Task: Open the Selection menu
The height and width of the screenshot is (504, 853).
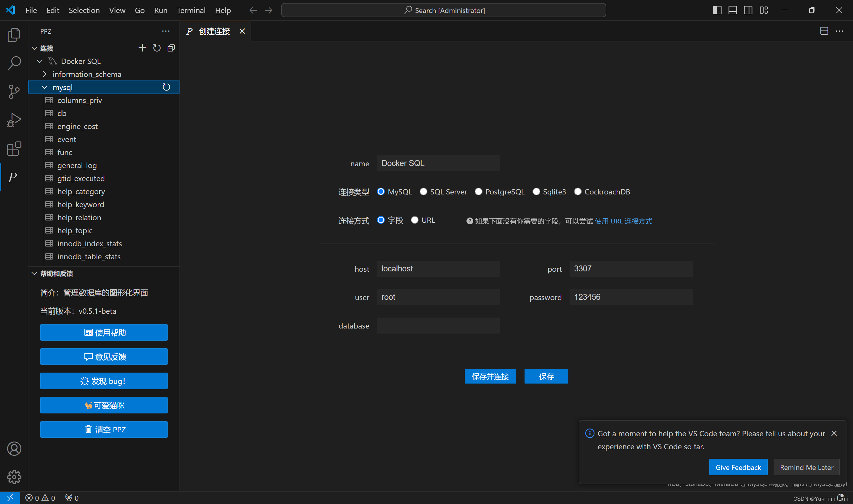Action: [x=84, y=10]
